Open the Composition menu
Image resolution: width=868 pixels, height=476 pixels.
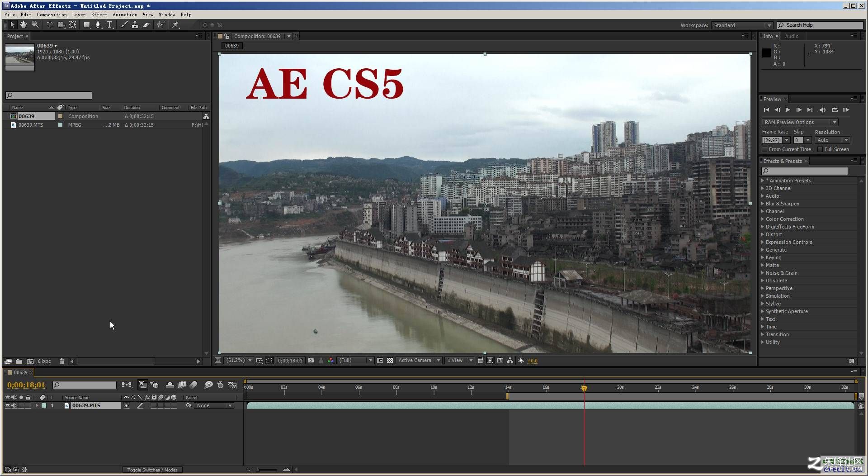click(x=52, y=14)
